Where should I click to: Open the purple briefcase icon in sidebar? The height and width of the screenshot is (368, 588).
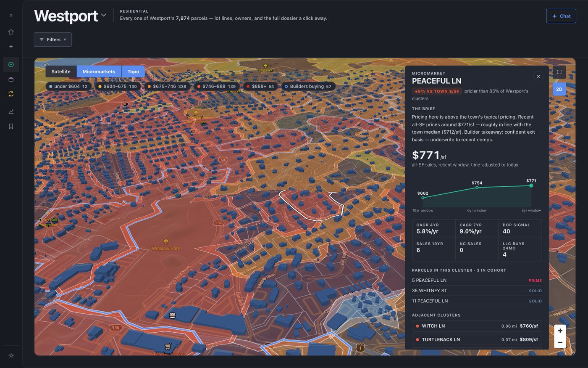click(11, 79)
